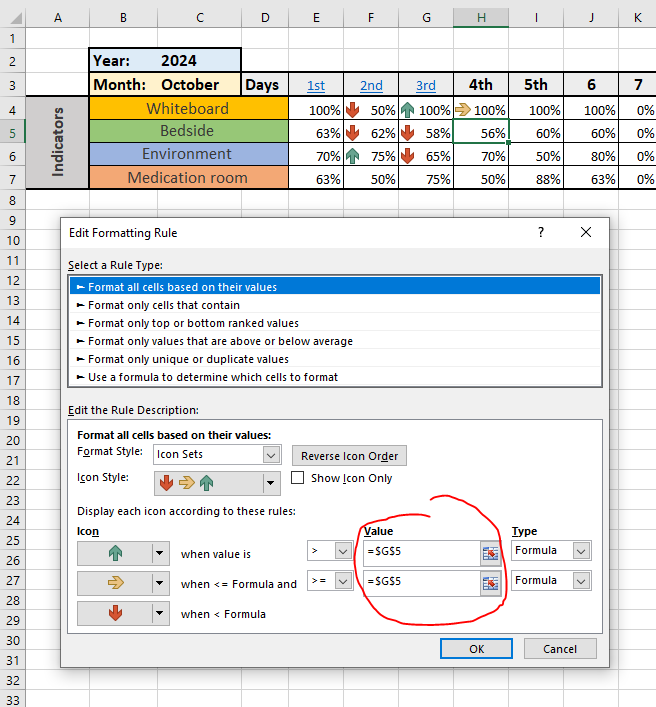The image size is (656, 707).
Task: Select cell F6 showing 75%
Action: [x=371, y=155]
